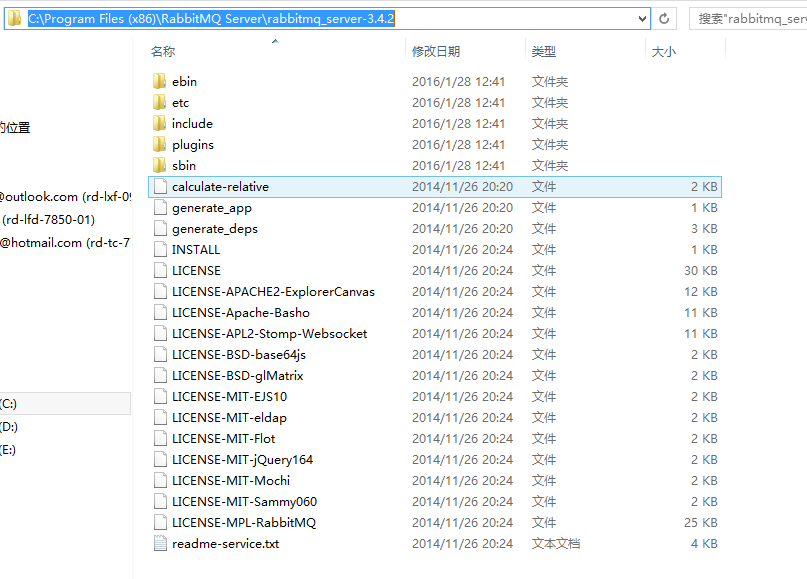The width and height of the screenshot is (807, 579).
Task: Click the INSTALL file icon
Action: (x=161, y=250)
